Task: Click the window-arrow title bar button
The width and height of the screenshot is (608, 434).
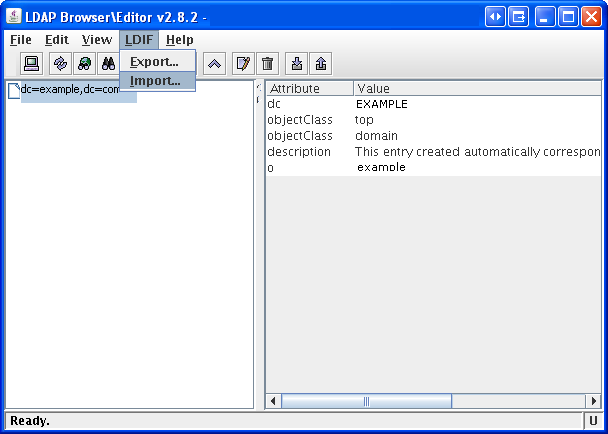Action: click(518, 17)
